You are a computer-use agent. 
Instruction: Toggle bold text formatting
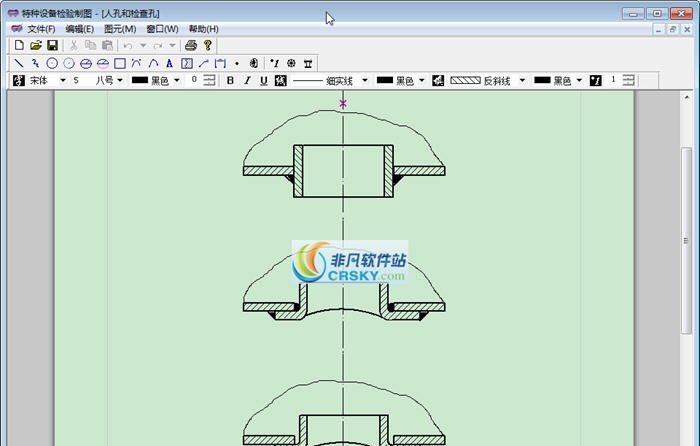(x=230, y=80)
